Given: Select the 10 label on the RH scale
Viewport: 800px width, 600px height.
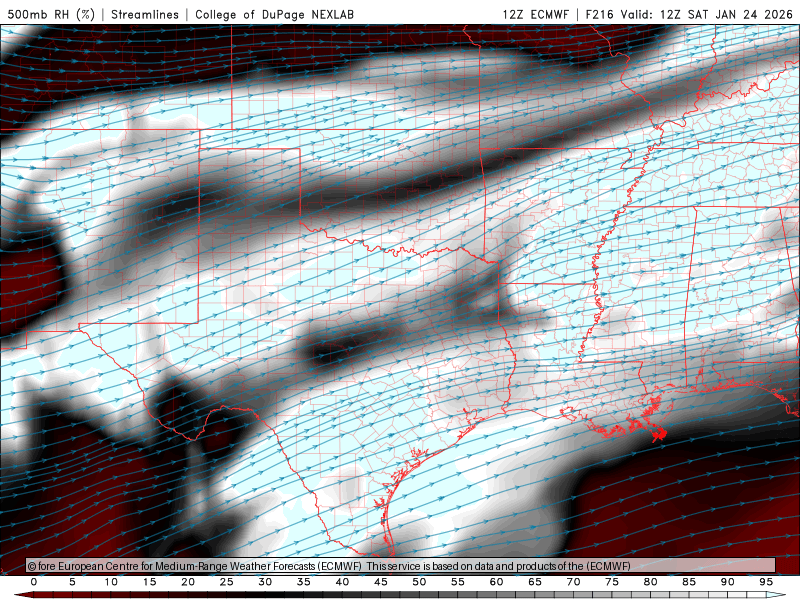Looking at the screenshot, I should [111, 582].
